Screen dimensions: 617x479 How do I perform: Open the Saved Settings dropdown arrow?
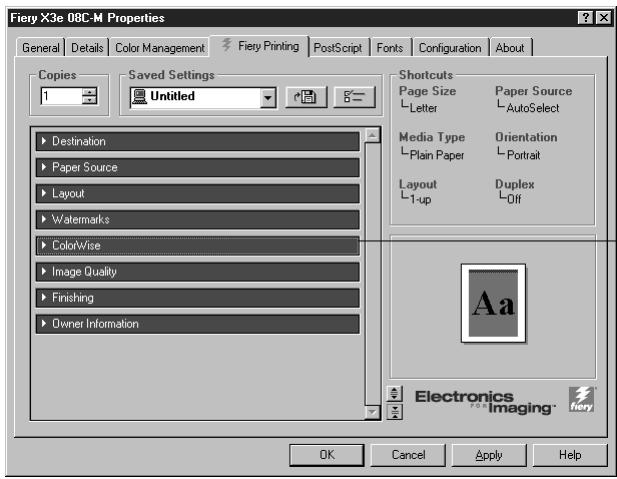pos(268,97)
